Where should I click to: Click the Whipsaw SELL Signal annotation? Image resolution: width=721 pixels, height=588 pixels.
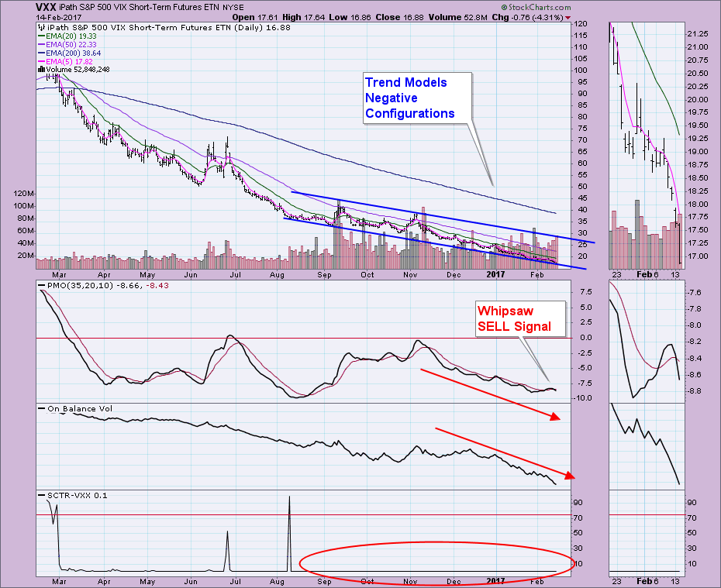click(x=520, y=319)
